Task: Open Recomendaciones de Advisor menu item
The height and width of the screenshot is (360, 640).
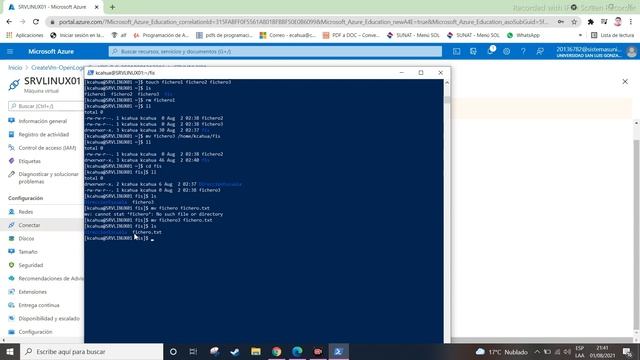Action: (51, 278)
